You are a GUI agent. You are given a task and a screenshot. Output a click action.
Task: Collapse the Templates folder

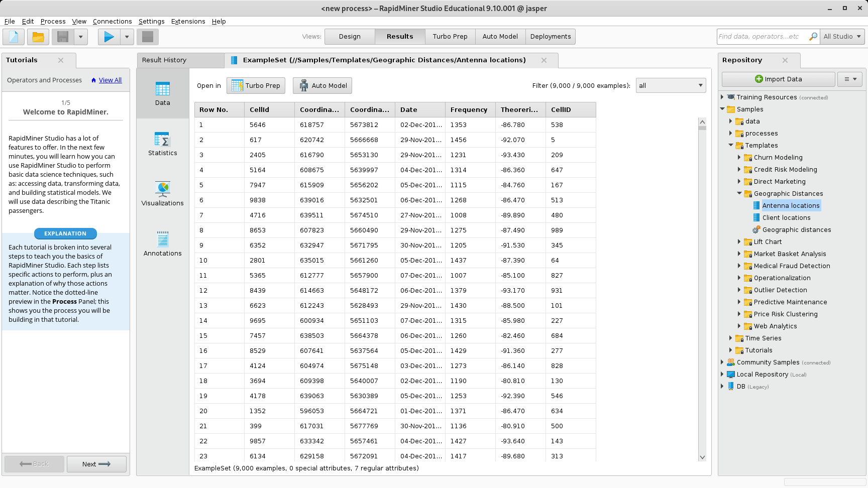731,145
